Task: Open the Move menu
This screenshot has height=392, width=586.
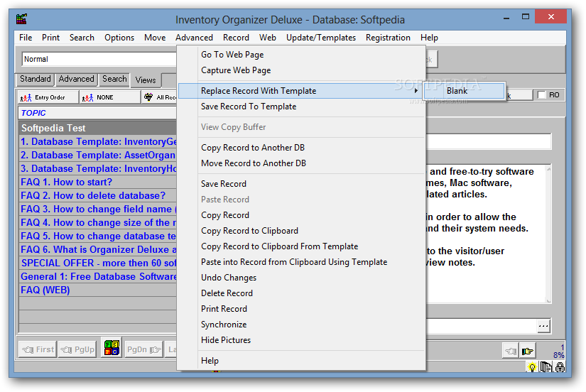Action: (x=155, y=38)
